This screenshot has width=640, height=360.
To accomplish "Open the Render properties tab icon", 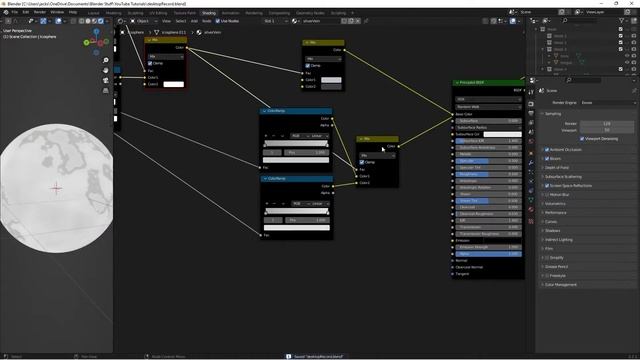I will tap(531, 104).
